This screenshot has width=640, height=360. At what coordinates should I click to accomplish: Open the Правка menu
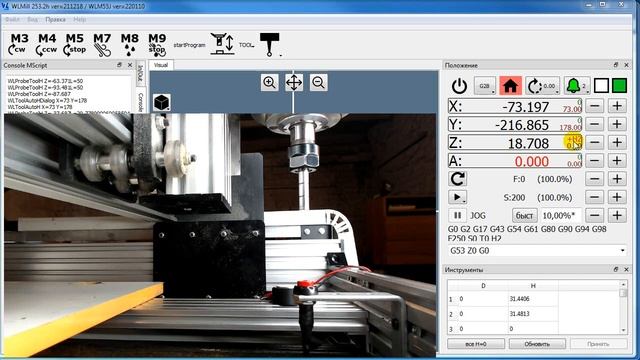tap(56, 20)
